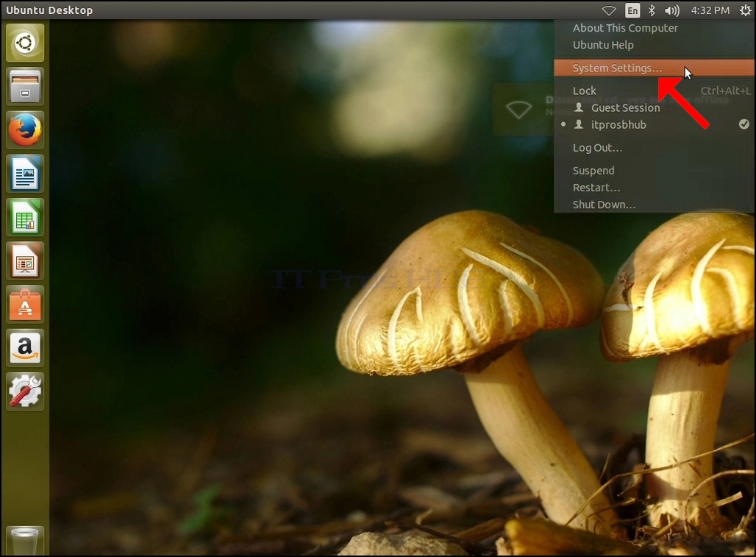Open the network indicator in top panel

tap(609, 10)
